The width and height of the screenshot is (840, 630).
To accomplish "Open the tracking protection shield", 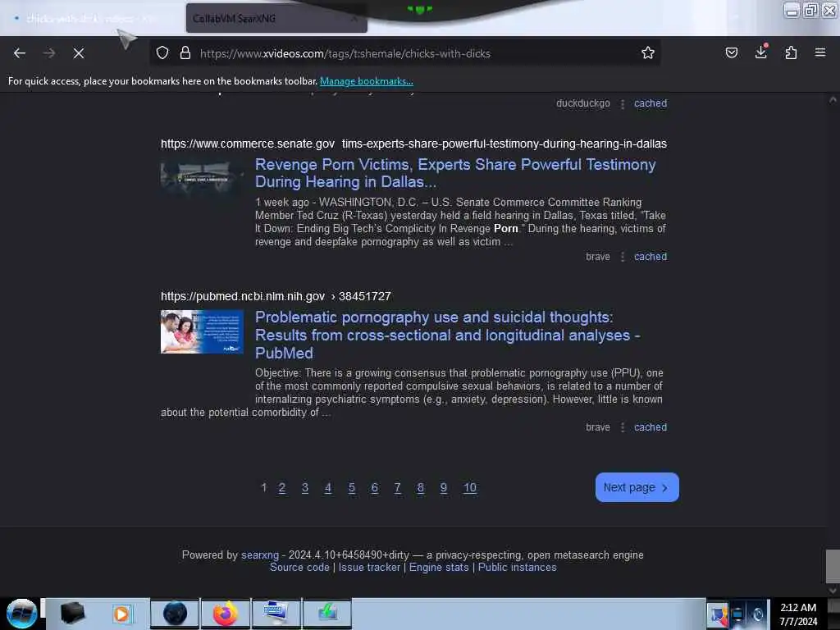I will click(162, 53).
